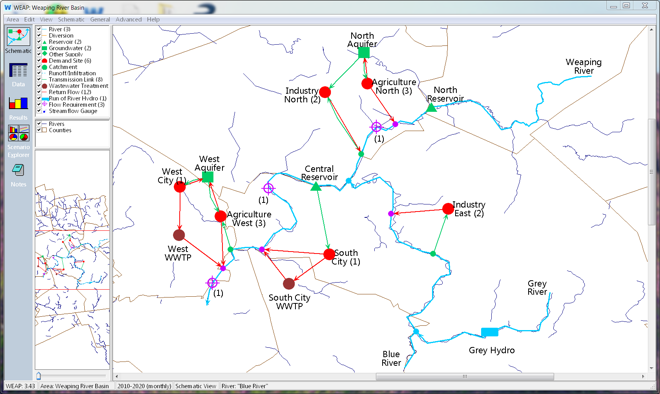Click the overview map thumbnail
Image resolution: width=660 pixels, height=394 pixels.
(x=72, y=259)
